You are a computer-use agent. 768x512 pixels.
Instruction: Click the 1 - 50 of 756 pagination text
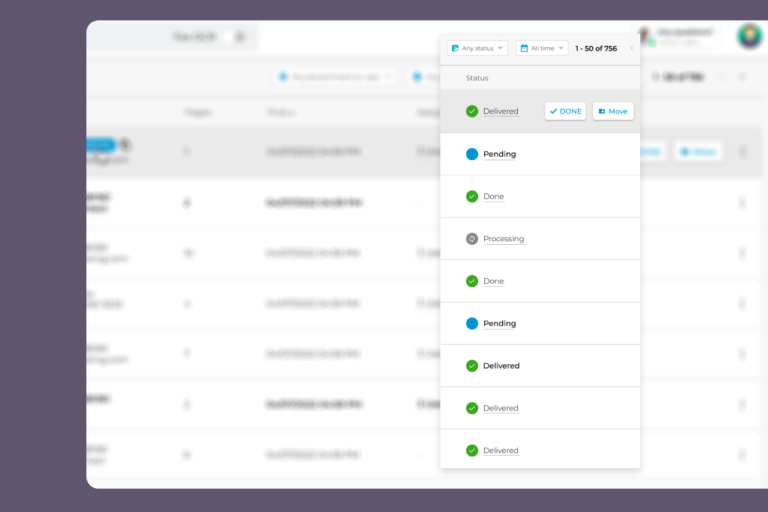point(596,48)
